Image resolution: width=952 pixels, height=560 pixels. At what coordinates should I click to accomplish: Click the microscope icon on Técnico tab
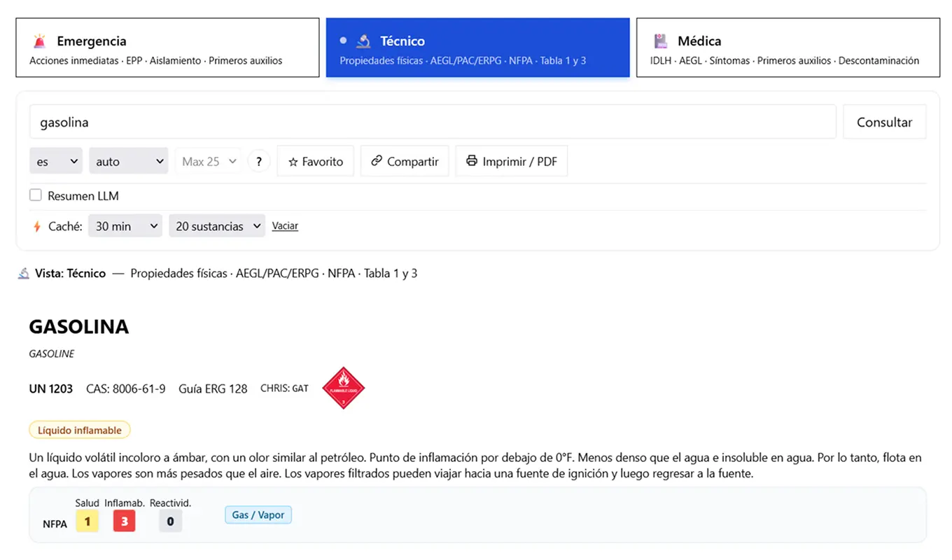coord(363,41)
